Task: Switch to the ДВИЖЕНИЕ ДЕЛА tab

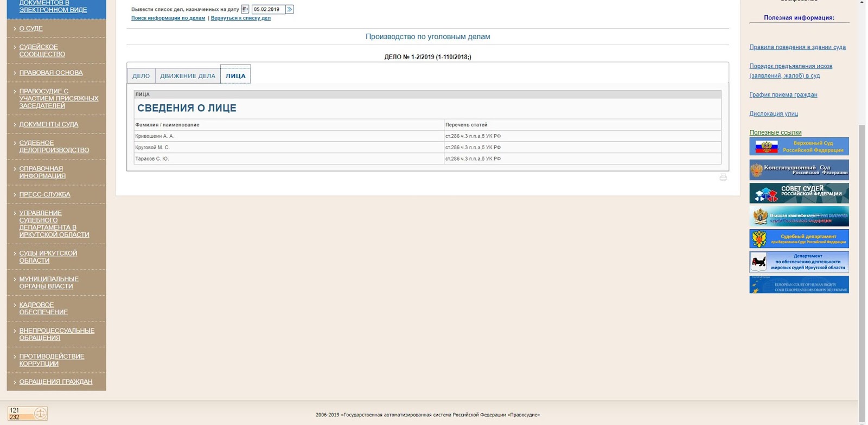Action: click(188, 76)
